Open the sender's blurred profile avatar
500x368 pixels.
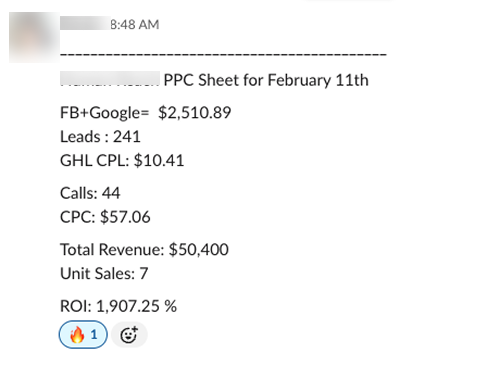pyautogui.click(x=34, y=37)
